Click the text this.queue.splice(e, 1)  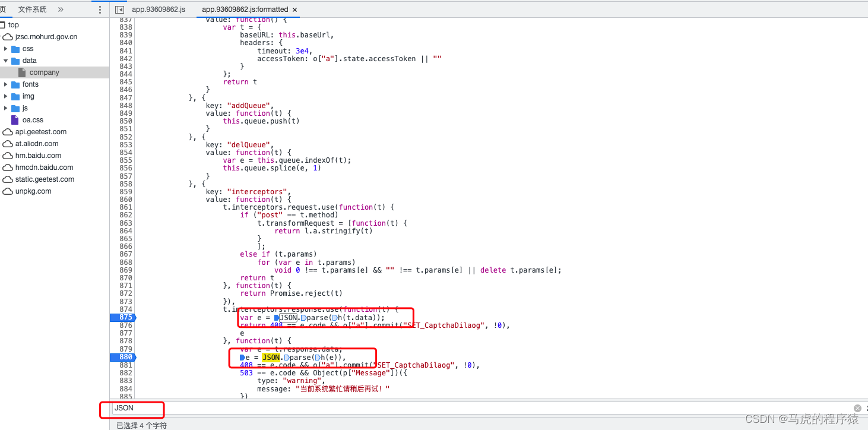point(273,168)
